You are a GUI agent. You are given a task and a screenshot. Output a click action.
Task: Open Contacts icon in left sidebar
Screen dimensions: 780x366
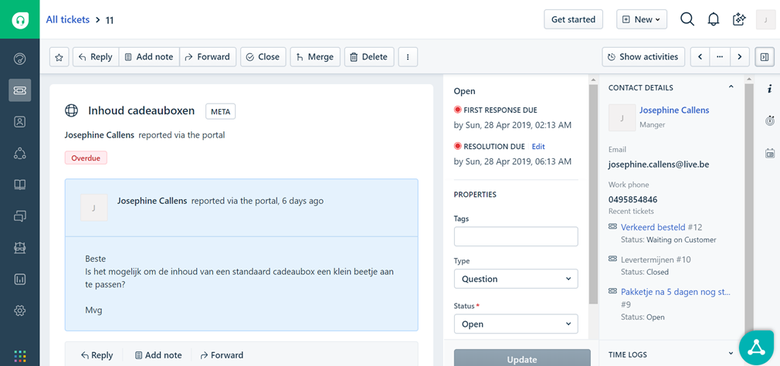tap(20, 122)
